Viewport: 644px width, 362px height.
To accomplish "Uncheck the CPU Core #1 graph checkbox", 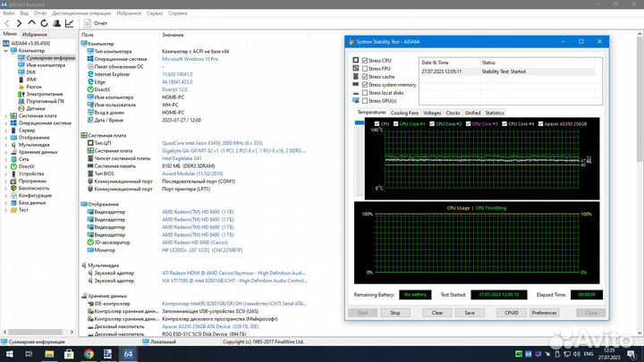I will click(396, 124).
